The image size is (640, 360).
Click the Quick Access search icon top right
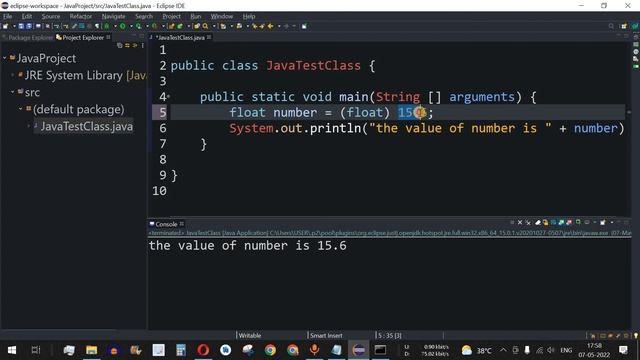pyautogui.click(x=611, y=26)
